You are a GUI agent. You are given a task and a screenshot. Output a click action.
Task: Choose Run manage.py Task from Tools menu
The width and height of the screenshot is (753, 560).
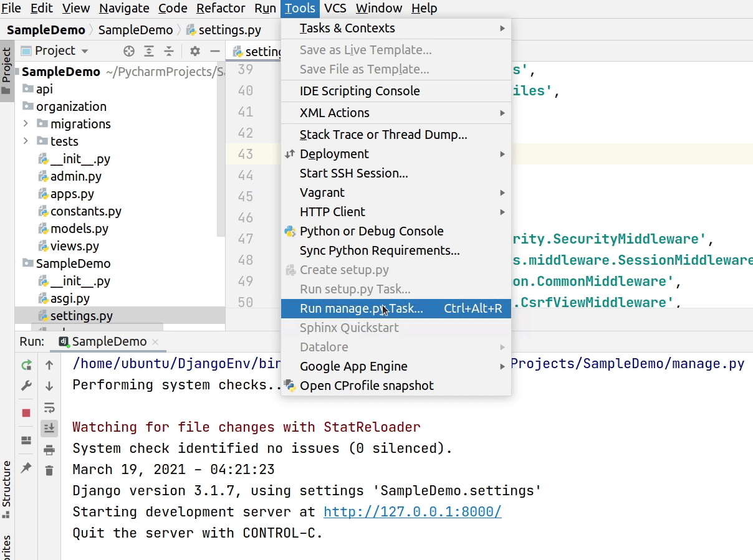coord(362,308)
